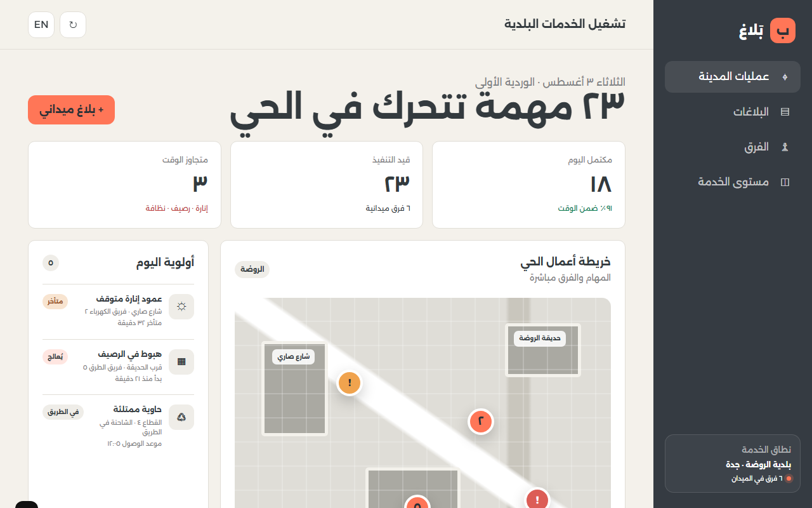Click the بلدية الروضة · جدة text
This screenshot has width=812, height=508.
point(757,465)
